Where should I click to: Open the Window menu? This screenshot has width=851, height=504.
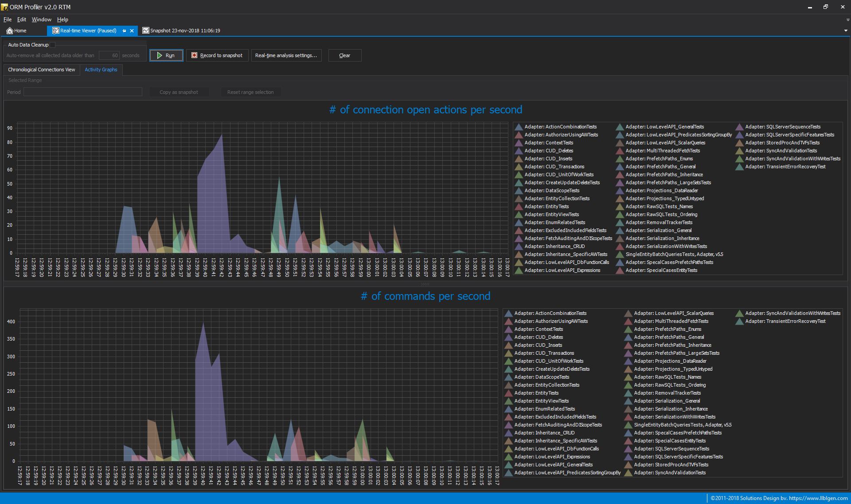click(x=41, y=19)
